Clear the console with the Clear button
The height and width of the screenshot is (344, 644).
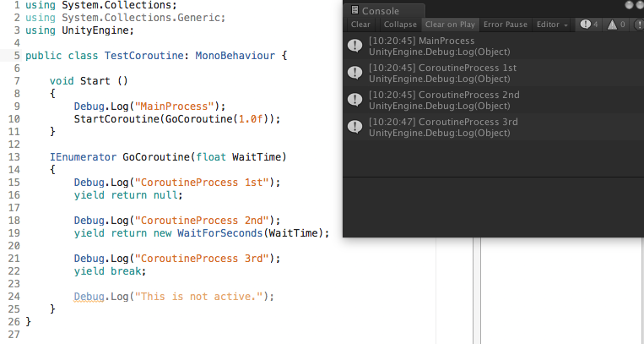point(360,25)
